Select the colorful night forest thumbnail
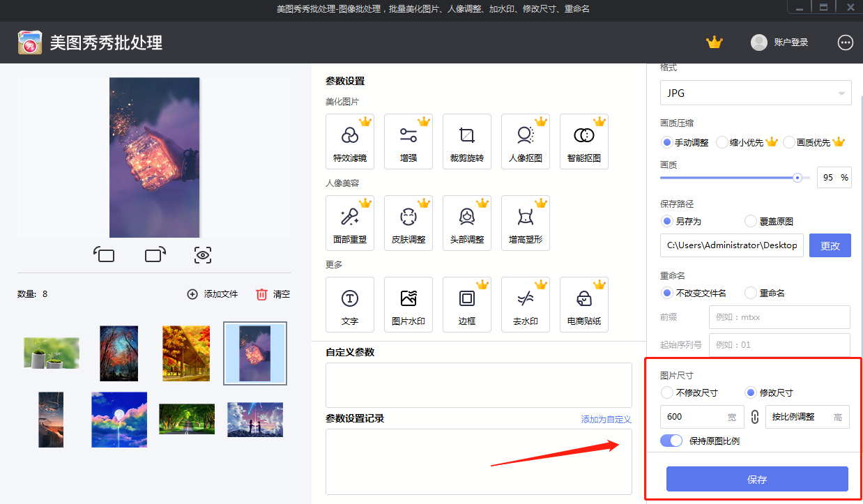The width and height of the screenshot is (863, 504). coord(119,353)
